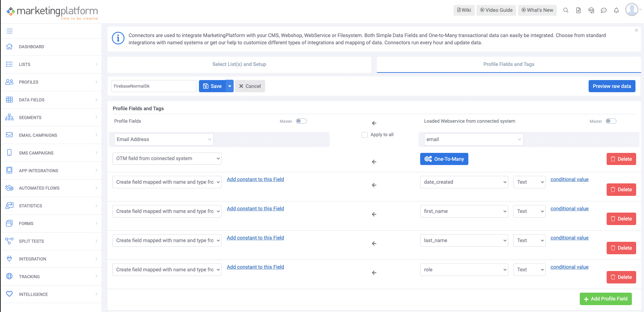This screenshot has height=312, width=644.
Task: Click the Split Tests icon
Action: (10, 241)
